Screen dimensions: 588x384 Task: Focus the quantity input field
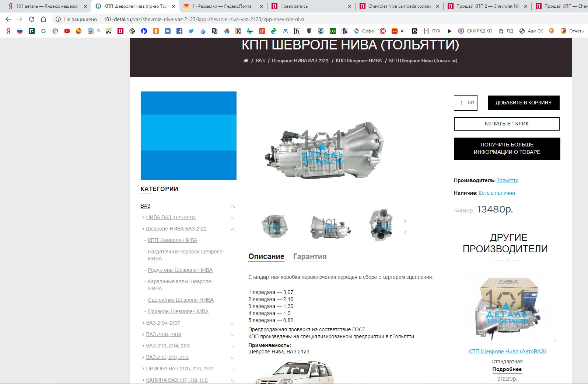(466, 103)
